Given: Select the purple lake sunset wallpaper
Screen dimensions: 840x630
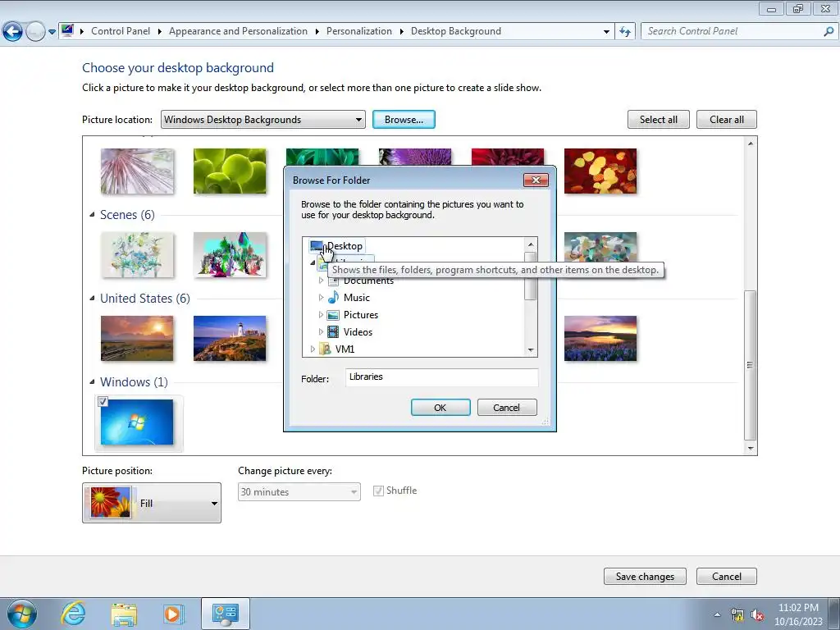Looking at the screenshot, I should (600, 338).
